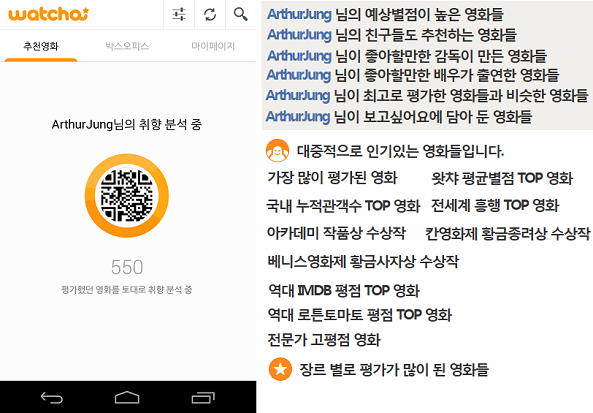Click the circular taste analysis progress ring
Image resolution: width=593 pixels, height=413 pixels.
(x=127, y=196)
